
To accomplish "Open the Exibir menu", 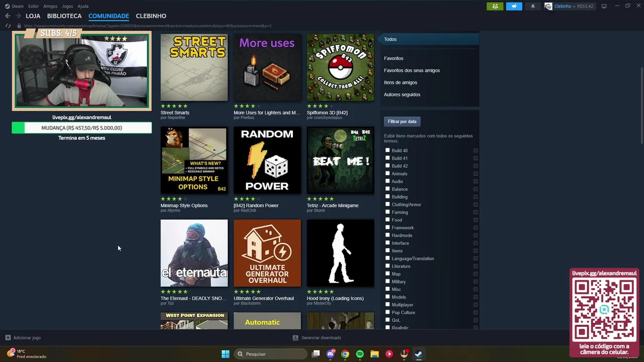I will (x=33, y=7).
